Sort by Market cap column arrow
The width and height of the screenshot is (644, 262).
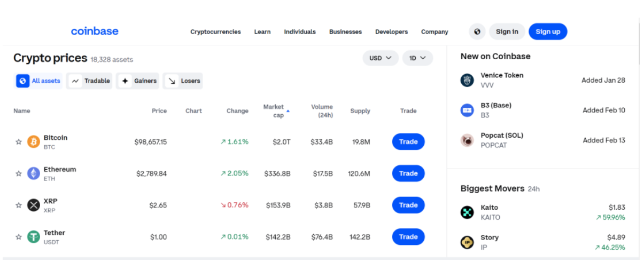tap(288, 110)
